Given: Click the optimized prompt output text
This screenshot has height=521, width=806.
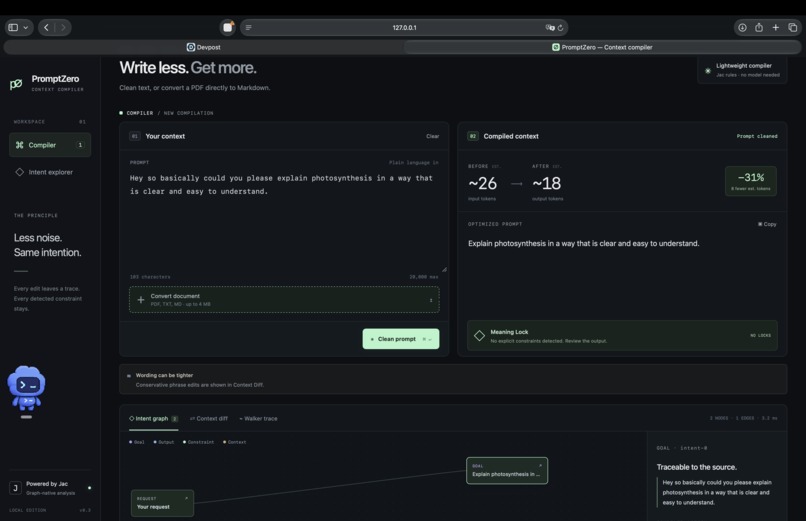Looking at the screenshot, I should click(x=583, y=244).
